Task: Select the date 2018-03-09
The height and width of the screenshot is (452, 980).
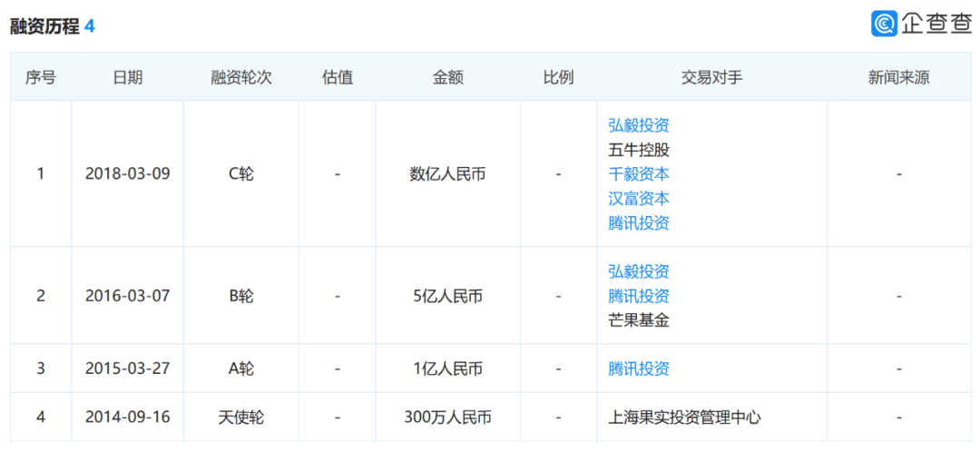Action: pyautogui.click(x=128, y=174)
